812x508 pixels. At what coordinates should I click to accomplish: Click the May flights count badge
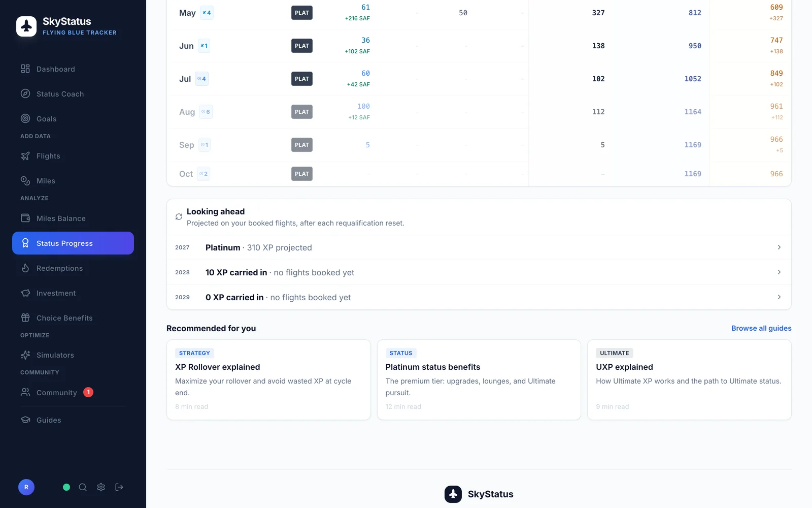(x=207, y=13)
